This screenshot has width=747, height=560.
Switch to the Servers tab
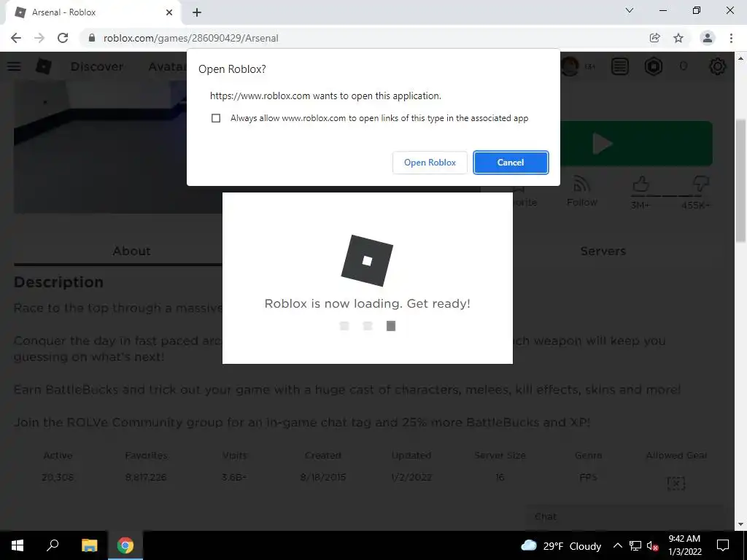603,251
